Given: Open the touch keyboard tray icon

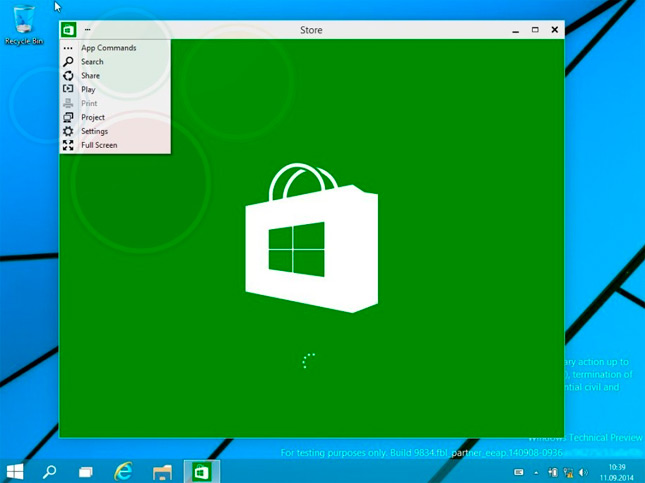Looking at the screenshot, I should click(x=519, y=472).
